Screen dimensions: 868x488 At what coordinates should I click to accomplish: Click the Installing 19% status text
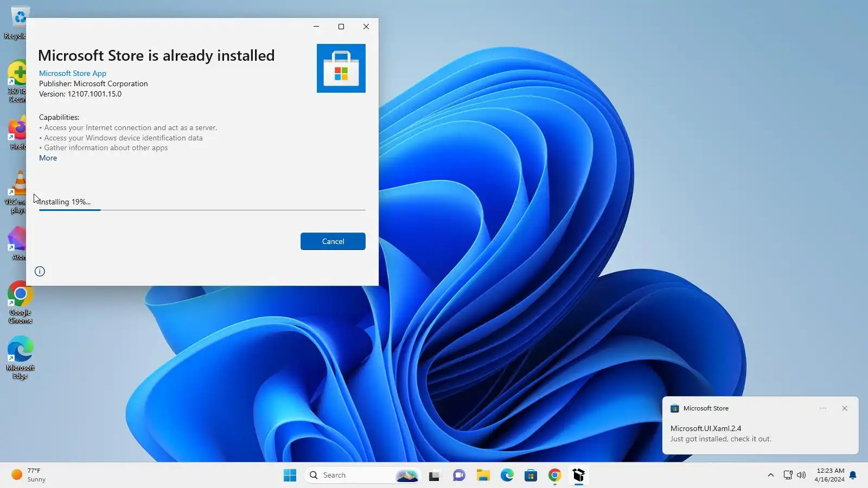coord(65,202)
